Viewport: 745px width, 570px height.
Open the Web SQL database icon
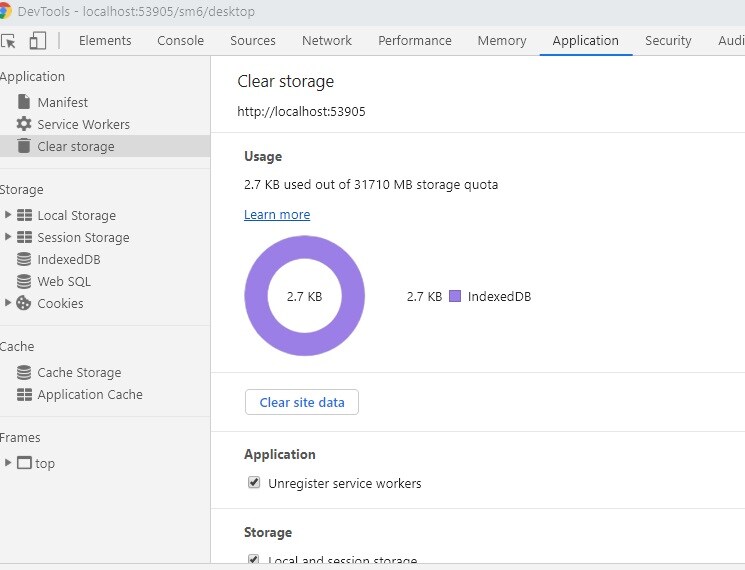click(x=24, y=281)
